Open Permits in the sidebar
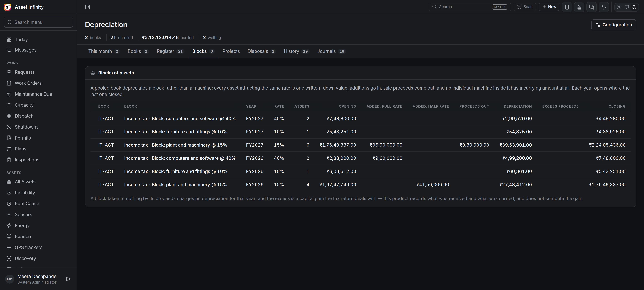 (38, 138)
